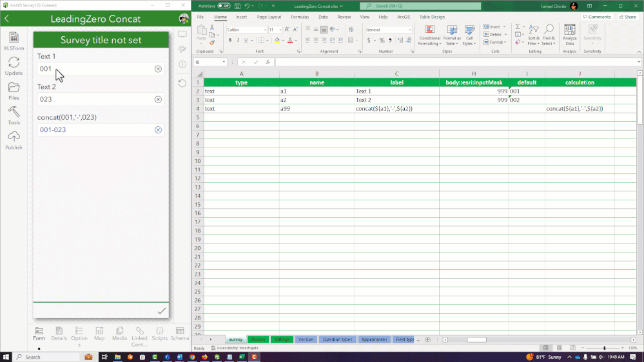
Task: Switch to the Question types sheet tab
Action: point(337,339)
